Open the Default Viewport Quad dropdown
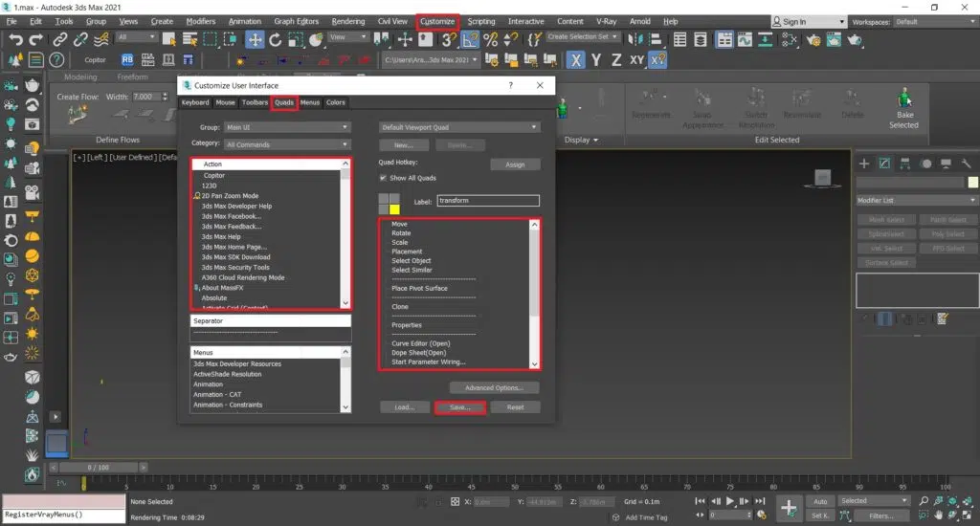The image size is (980, 526). click(x=459, y=127)
